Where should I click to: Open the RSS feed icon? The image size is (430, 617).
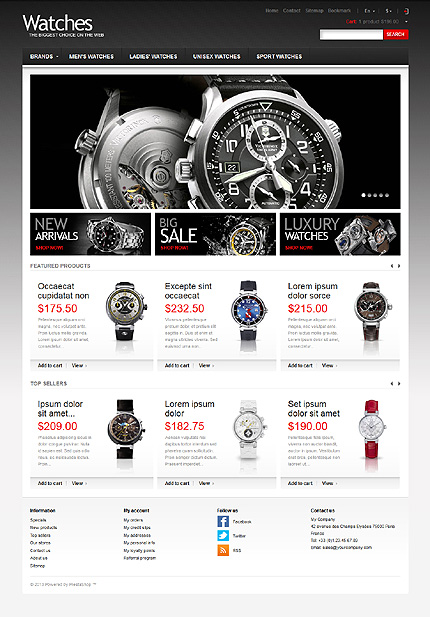223,550
